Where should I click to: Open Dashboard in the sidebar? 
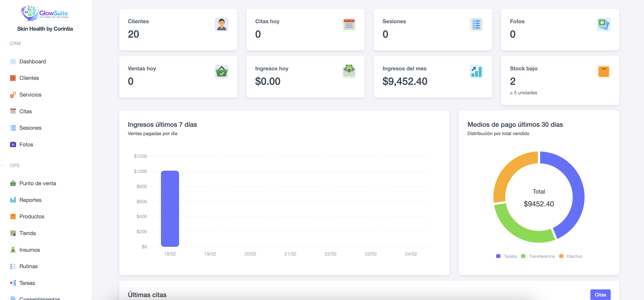(32, 61)
